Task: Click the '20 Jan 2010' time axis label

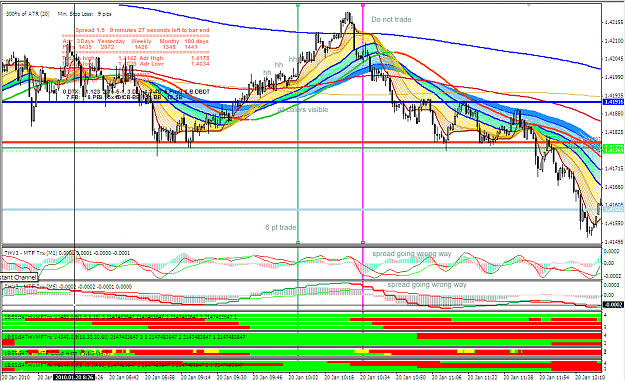Action: click(x=16, y=377)
